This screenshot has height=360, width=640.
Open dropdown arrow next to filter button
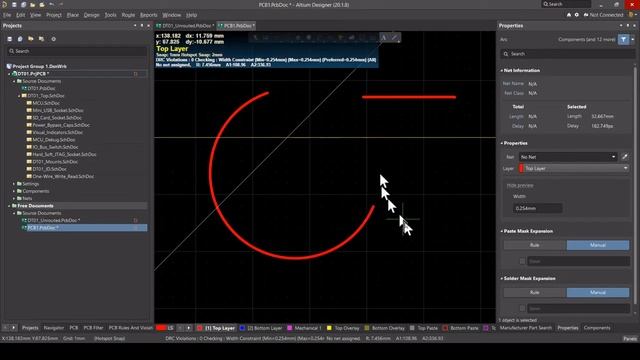pos(633,39)
